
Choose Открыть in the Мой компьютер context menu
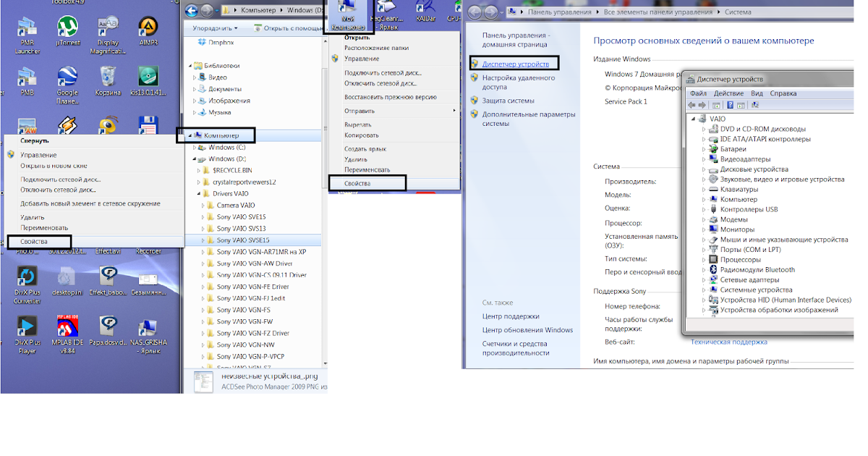pyautogui.click(x=357, y=38)
